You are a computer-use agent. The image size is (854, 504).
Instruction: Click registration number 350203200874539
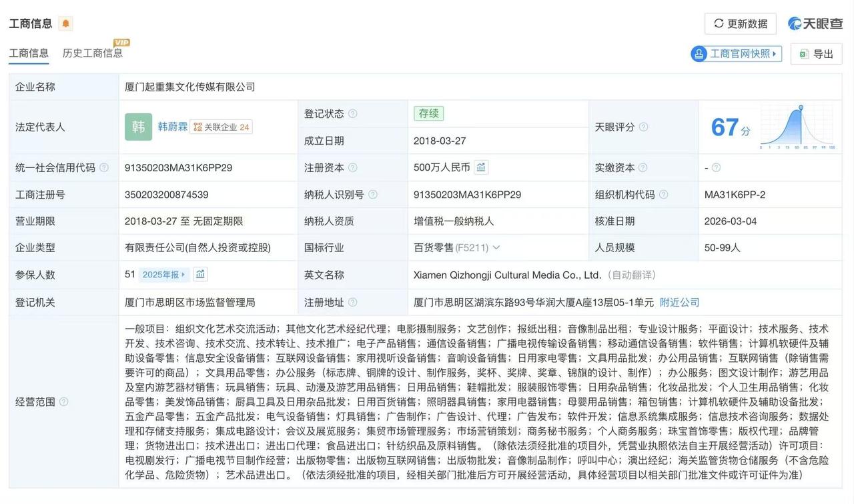[x=167, y=195]
